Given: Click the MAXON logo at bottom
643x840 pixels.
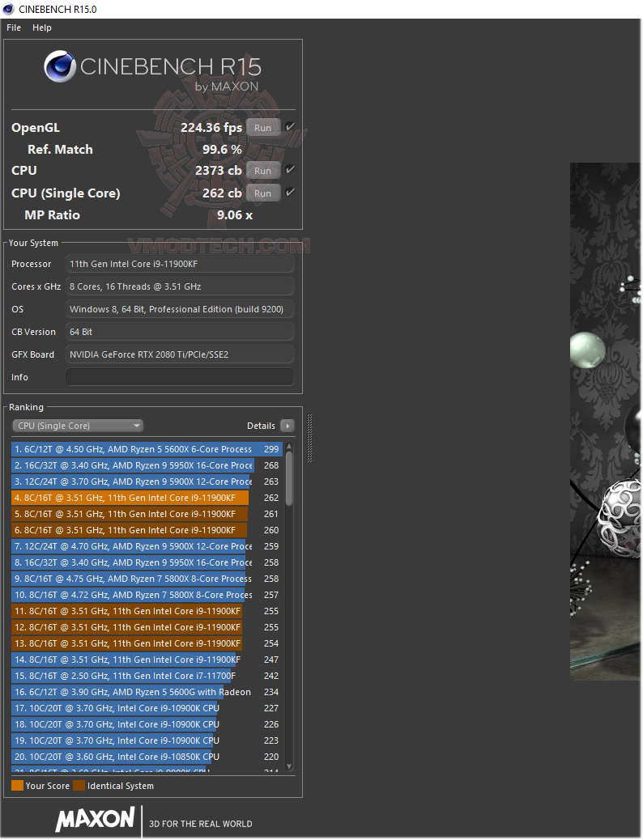Looking at the screenshot, I should pyautogui.click(x=95, y=819).
